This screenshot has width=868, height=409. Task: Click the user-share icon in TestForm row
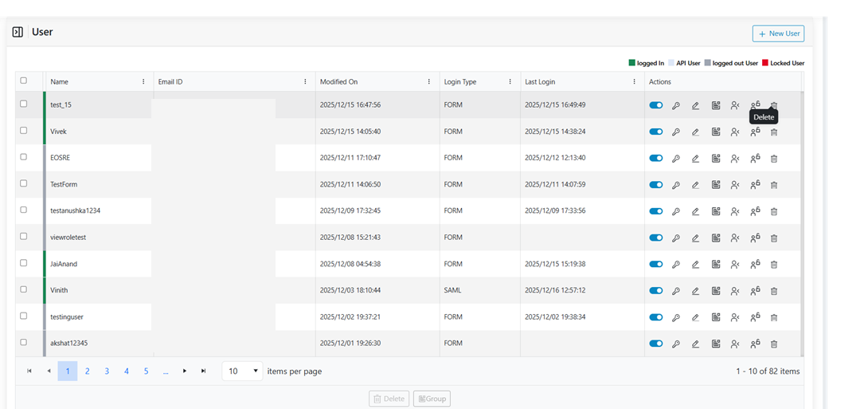point(734,185)
